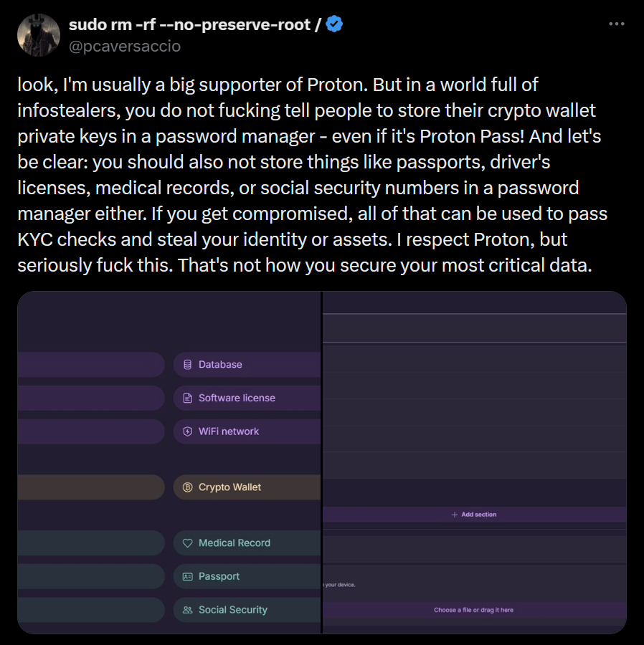
Task: Open the display name sudo rm -rf
Action: tap(194, 24)
